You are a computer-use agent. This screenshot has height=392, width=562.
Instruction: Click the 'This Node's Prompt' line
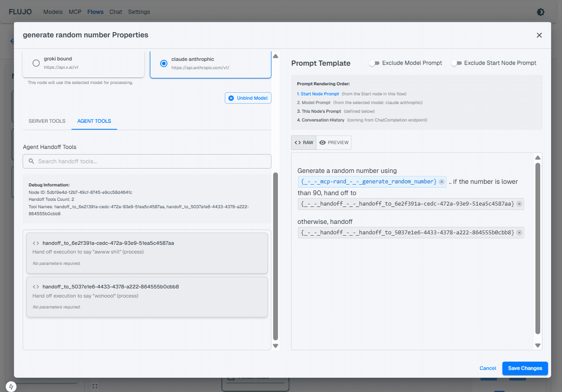(x=336, y=111)
